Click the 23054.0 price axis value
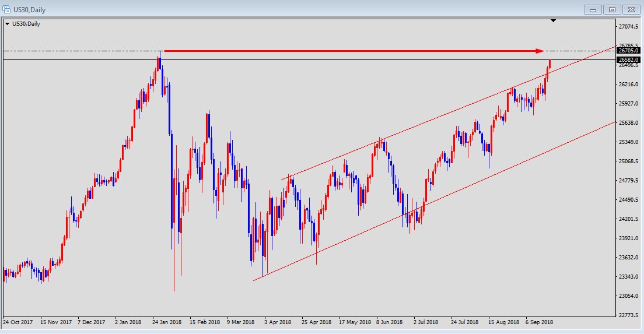The image size is (644, 334). click(628, 296)
